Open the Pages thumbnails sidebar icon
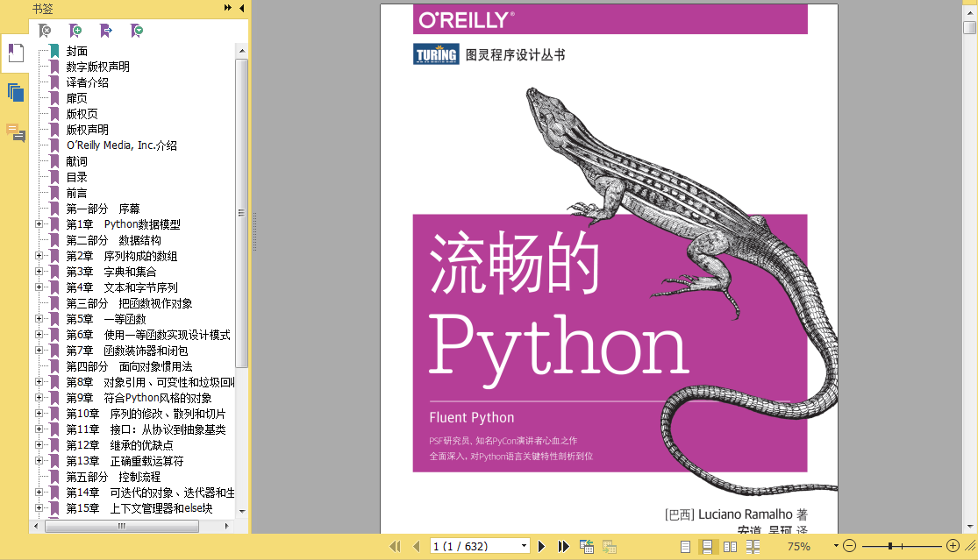This screenshot has height=560, width=978. point(16,93)
